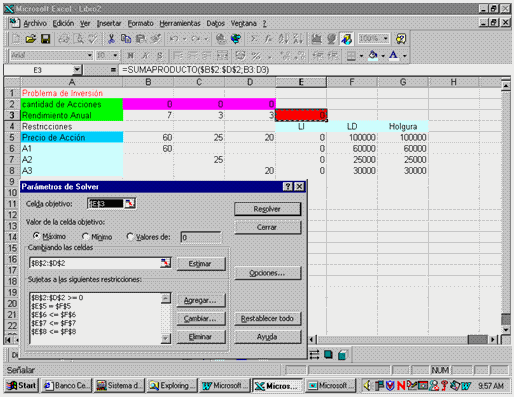514x397 pixels.
Task: Click in the Valores de value input field
Action: (x=201, y=237)
